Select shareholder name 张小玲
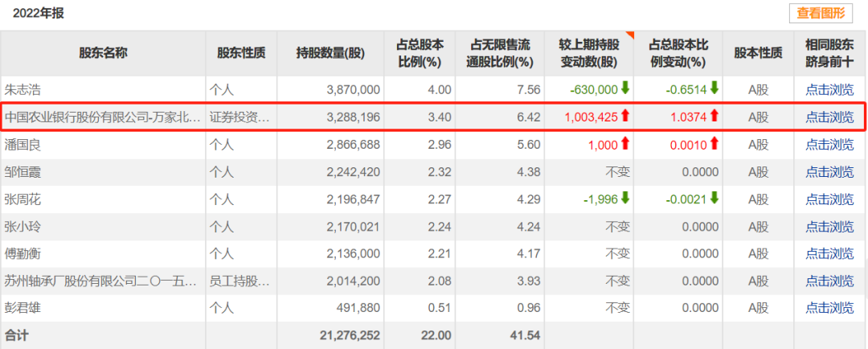The width and height of the screenshot is (868, 349). click(23, 227)
